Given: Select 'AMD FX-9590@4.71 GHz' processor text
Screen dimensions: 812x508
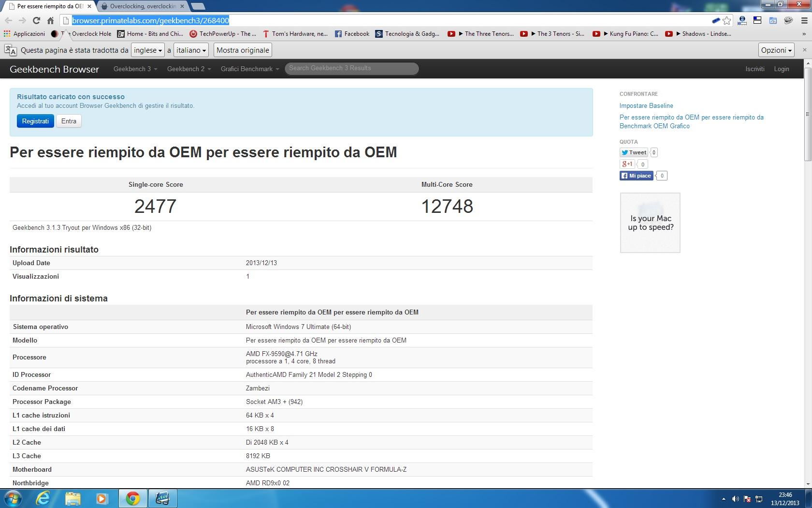Looking at the screenshot, I should tap(281, 354).
